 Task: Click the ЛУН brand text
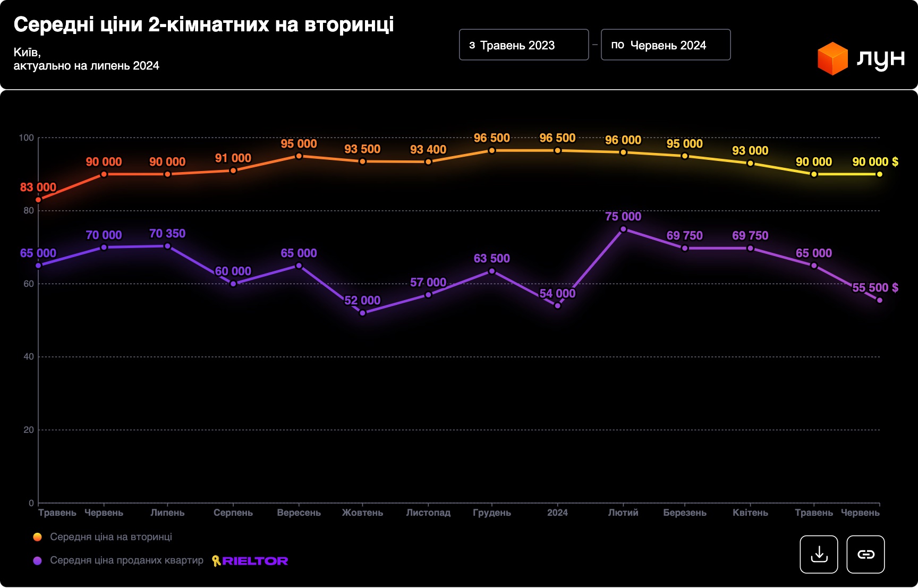point(880,58)
